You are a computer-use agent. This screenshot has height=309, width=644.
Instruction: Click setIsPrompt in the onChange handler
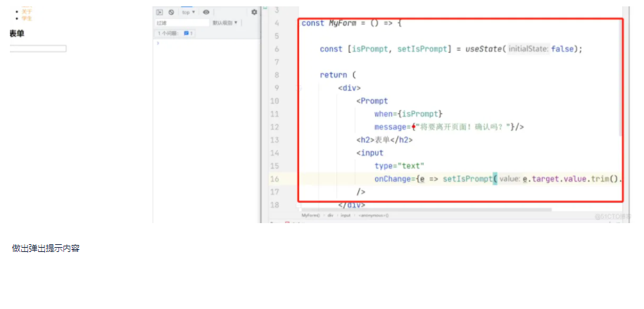tap(467, 179)
